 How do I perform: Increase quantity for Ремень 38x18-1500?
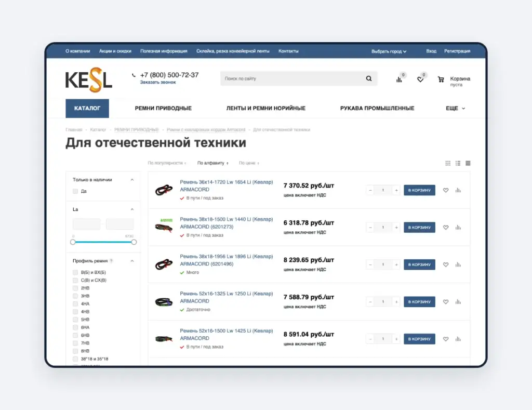[396, 228]
